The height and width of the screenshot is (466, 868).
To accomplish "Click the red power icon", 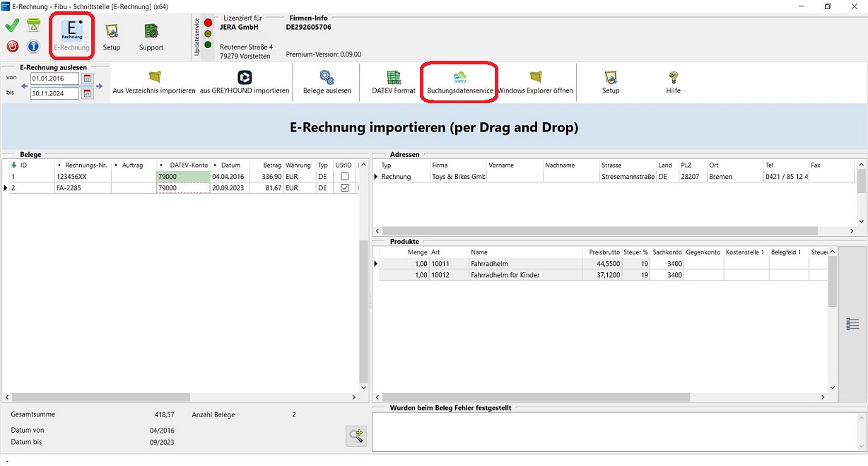I will pos(12,47).
